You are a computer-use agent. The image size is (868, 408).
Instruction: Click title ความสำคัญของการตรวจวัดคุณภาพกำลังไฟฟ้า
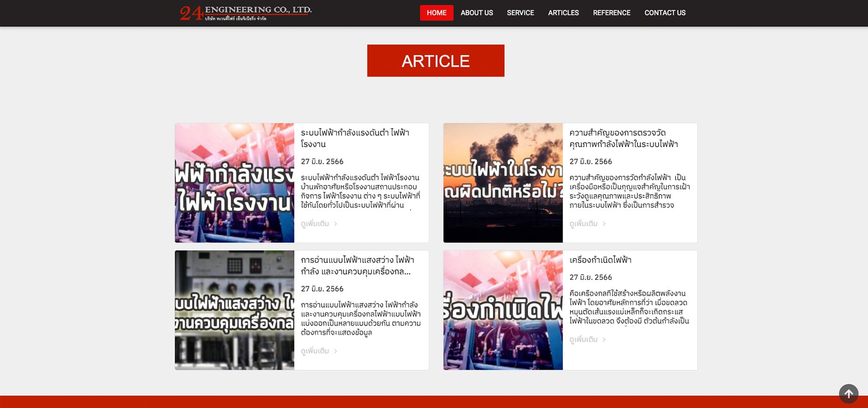623,138
